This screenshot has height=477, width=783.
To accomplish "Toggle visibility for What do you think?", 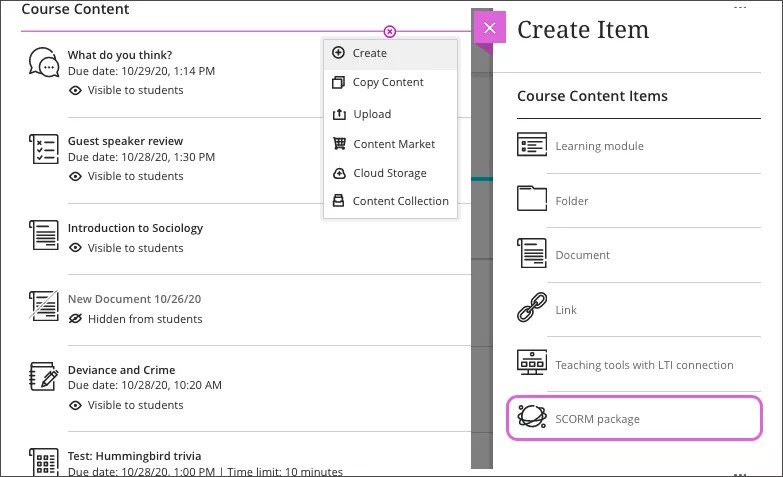I will pyautogui.click(x=126, y=90).
